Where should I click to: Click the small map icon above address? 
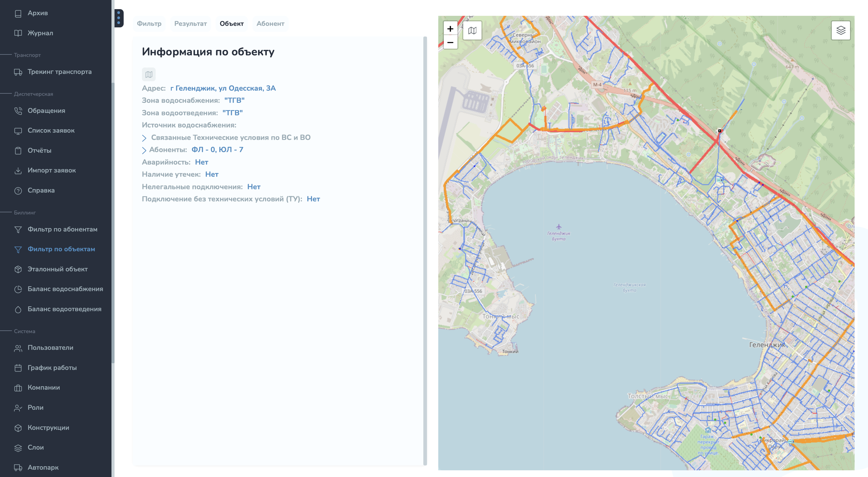tap(149, 75)
